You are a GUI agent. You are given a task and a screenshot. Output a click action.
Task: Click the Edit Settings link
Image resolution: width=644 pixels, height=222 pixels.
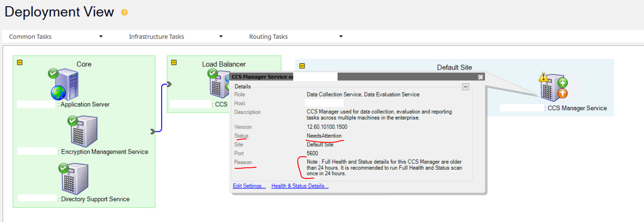click(249, 186)
